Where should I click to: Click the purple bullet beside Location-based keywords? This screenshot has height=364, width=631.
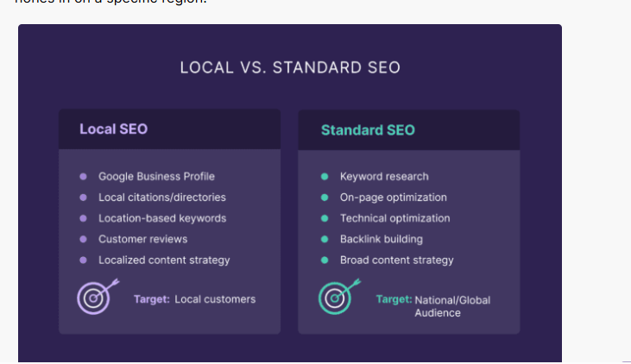[x=84, y=218]
